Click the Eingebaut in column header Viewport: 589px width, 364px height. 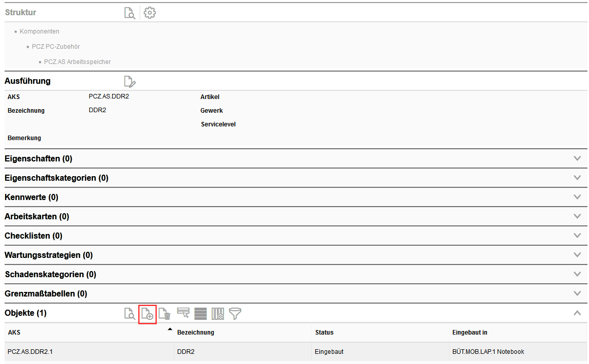[x=470, y=333]
